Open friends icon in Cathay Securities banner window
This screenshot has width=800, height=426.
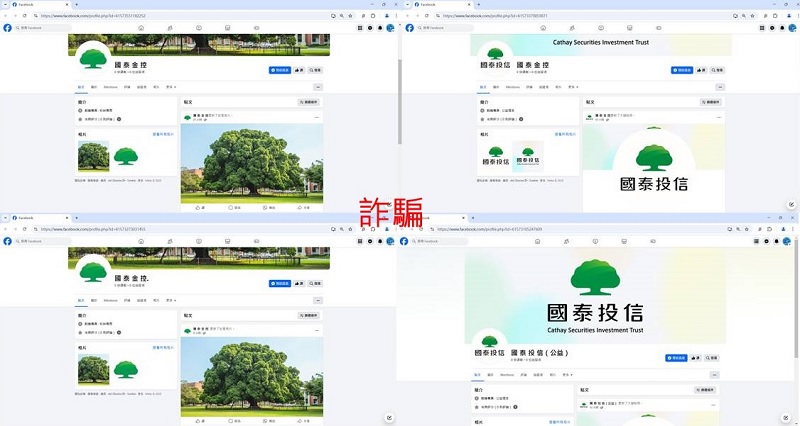point(572,28)
